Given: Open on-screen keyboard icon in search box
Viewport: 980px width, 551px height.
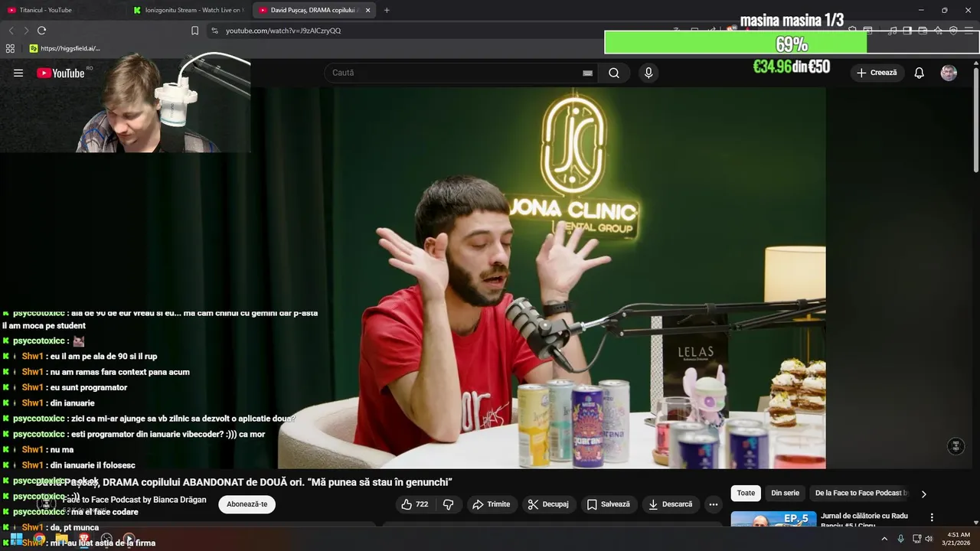Looking at the screenshot, I should 587,73.
